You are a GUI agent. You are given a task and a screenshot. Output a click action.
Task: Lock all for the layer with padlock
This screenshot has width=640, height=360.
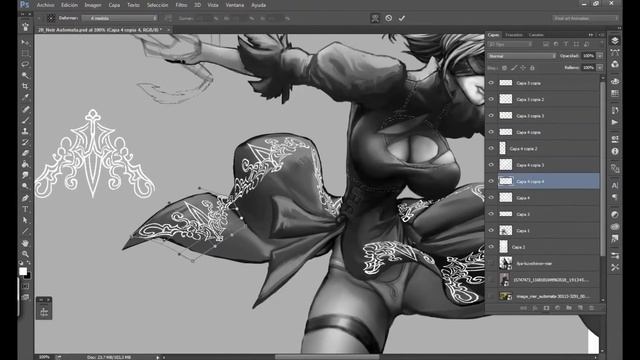(x=532, y=68)
